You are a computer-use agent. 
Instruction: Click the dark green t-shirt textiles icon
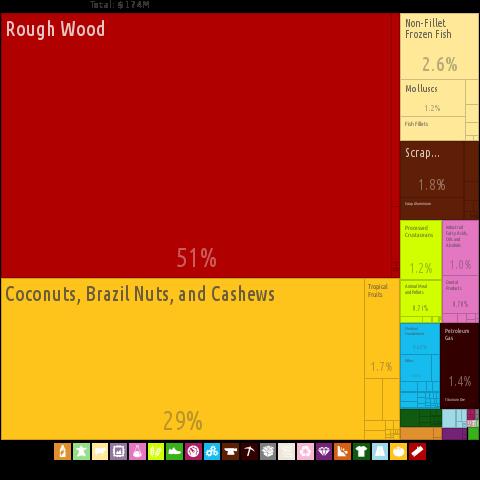361,452
